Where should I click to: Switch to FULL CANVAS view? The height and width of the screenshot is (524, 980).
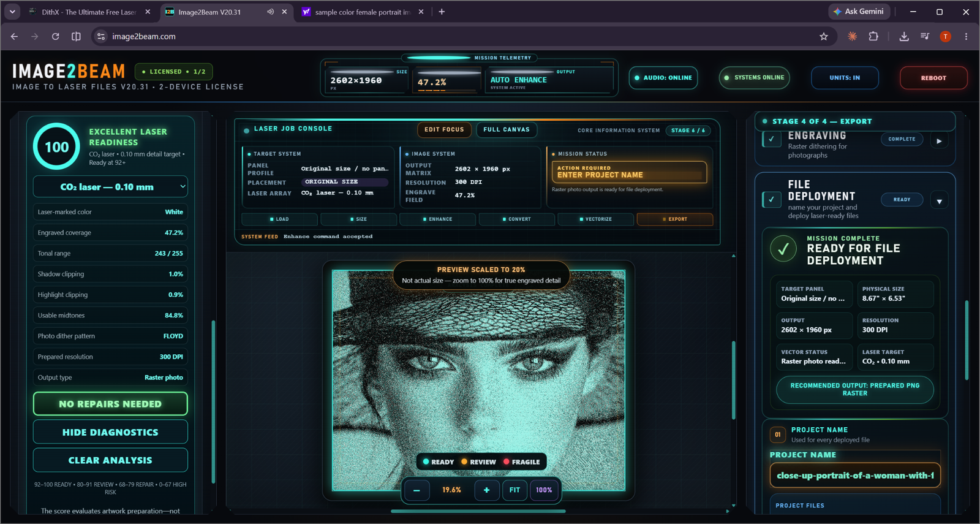click(x=507, y=129)
